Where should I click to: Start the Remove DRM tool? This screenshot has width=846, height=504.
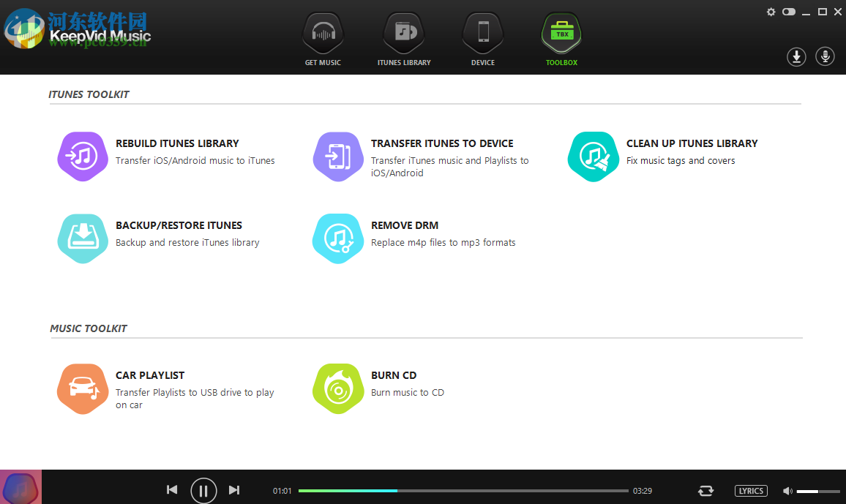[338, 238]
